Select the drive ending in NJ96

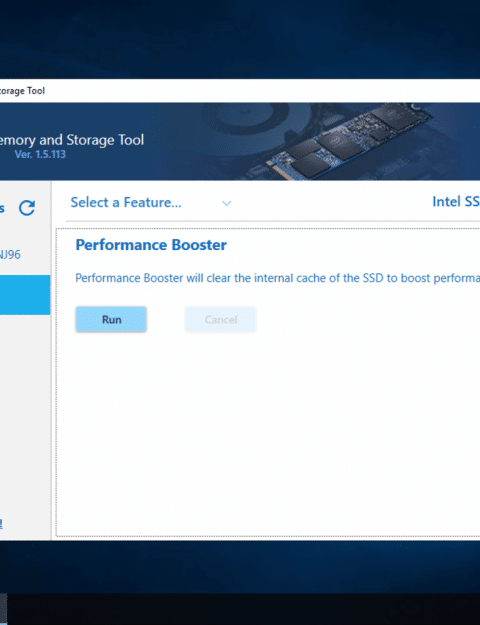[10, 255]
